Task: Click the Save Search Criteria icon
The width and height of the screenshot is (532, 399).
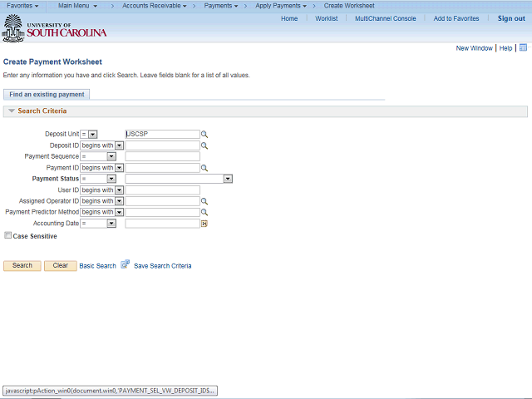Action: (126, 264)
